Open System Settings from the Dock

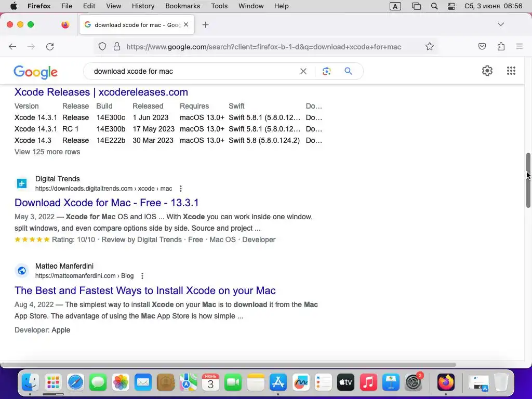(414, 382)
